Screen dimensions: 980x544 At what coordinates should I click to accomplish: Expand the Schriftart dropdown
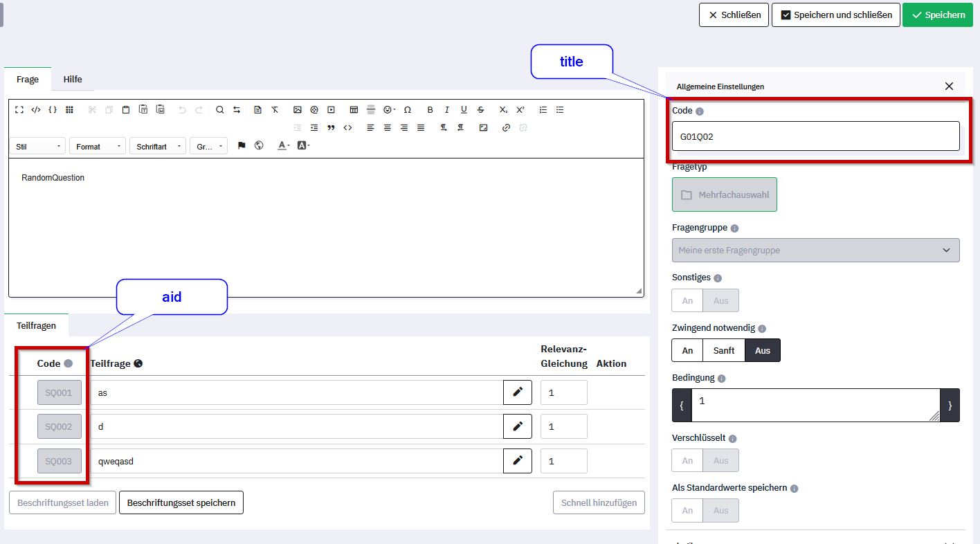pos(158,147)
